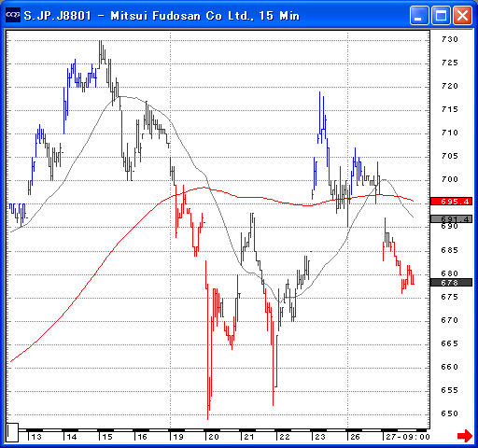The width and height of the screenshot is (478, 448).
Task: Select date marker 19 on time axis
Action: [178, 437]
